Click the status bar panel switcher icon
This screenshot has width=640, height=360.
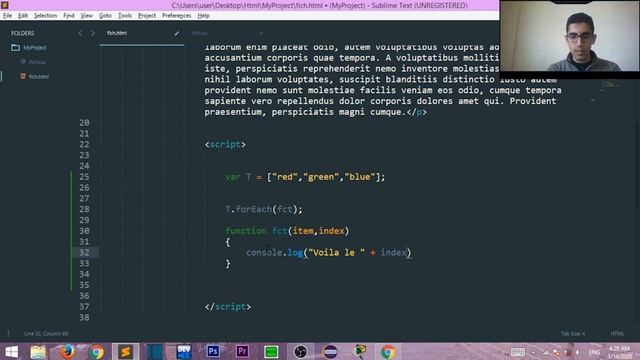8,333
